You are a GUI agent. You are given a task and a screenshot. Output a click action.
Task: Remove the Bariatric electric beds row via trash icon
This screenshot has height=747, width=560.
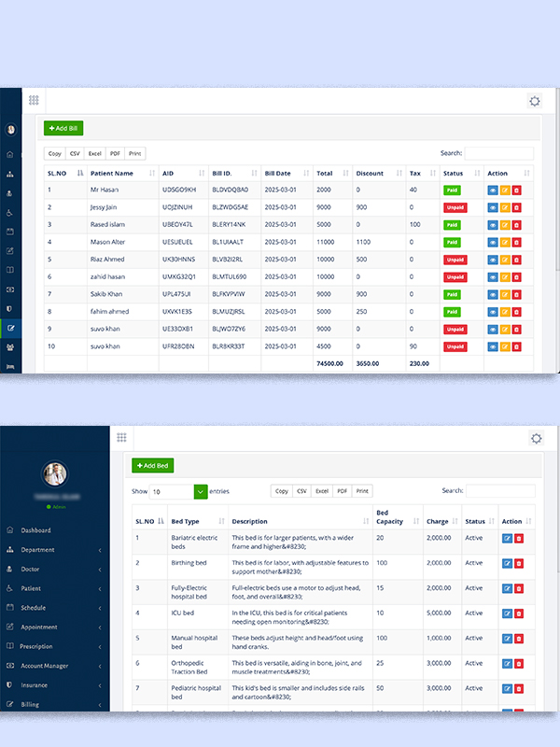(519, 538)
